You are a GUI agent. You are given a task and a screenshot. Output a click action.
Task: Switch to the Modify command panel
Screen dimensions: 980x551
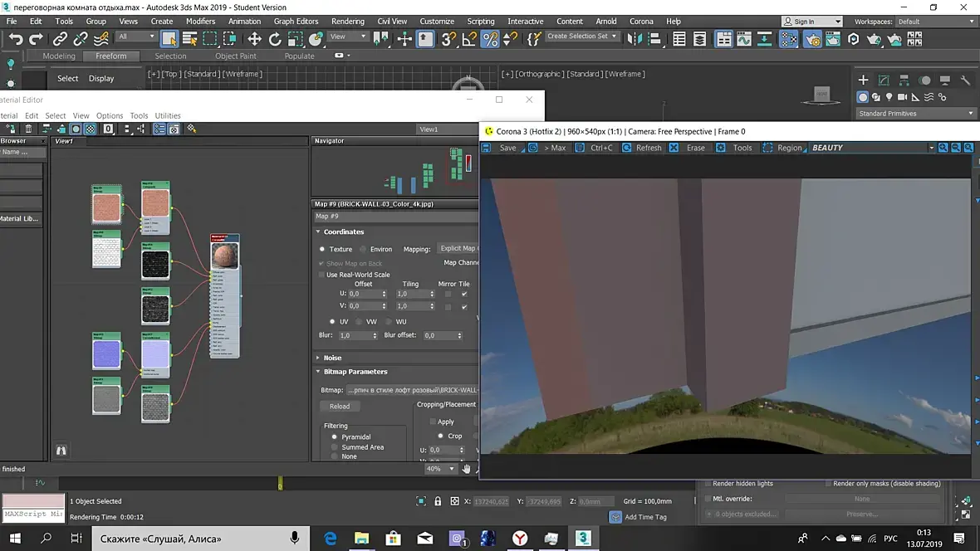click(x=884, y=80)
